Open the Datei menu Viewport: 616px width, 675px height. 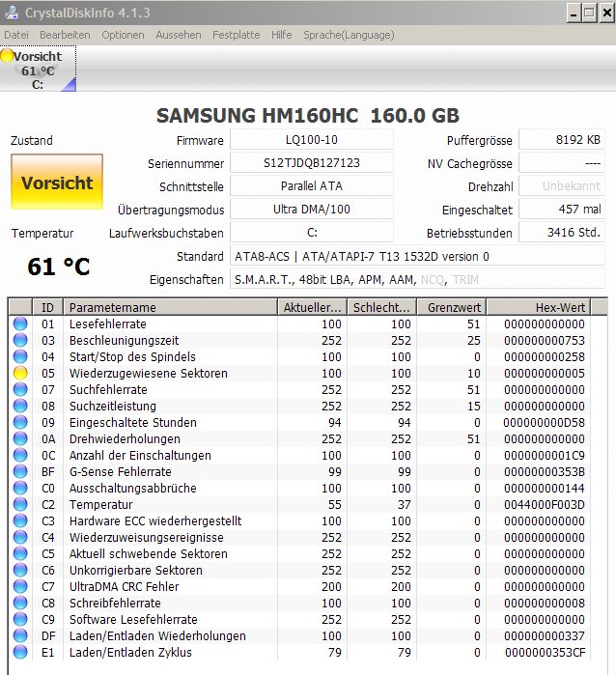tap(16, 35)
